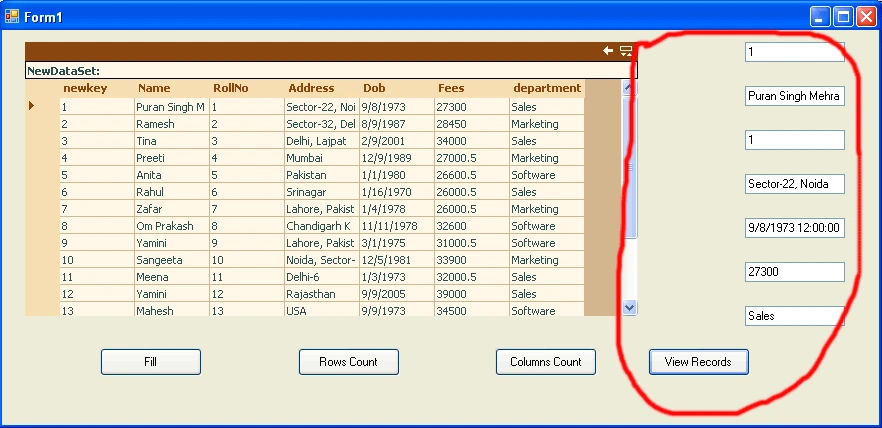
Task: Click the Fees cell '39000'
Action: click(x=472, y=294)
